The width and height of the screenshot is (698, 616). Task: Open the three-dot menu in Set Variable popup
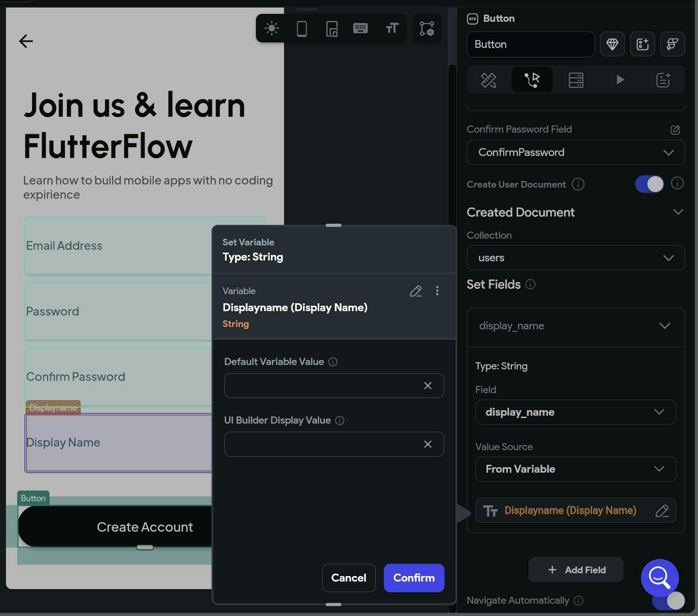click(437, 291)
